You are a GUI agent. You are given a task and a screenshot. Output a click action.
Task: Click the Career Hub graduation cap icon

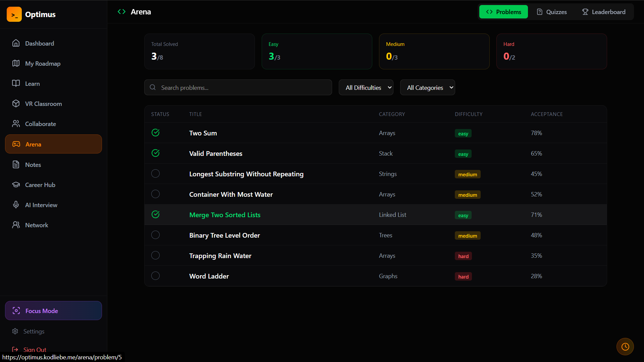pyautogui.click(x=16, y=185)
